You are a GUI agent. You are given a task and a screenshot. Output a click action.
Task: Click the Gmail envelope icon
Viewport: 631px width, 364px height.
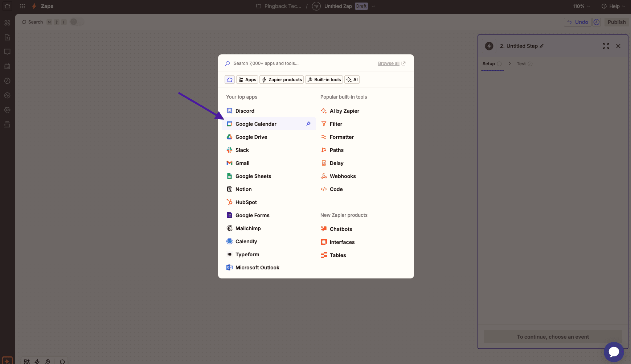229,163
